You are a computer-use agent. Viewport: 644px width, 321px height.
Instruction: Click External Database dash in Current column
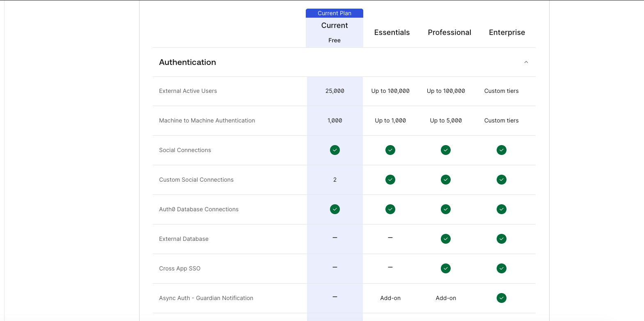pyautogui.click(x=335, y=238)
